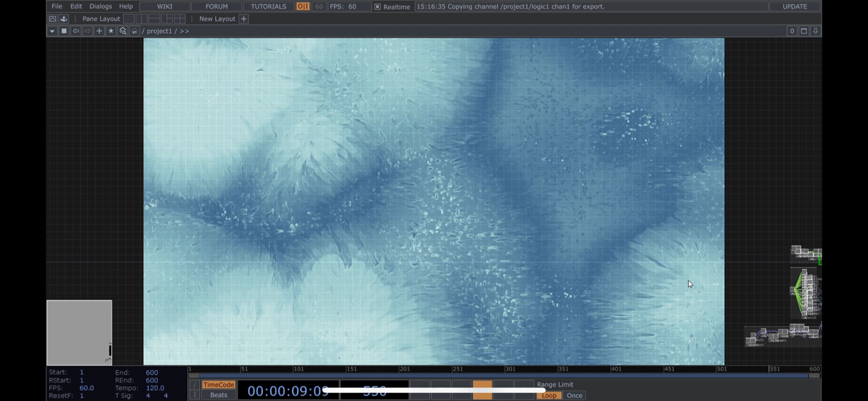The width and height of the screenshot is (868, 401).
Task: Toggle the Realtime checkbox
Action: tap(378, 7)
